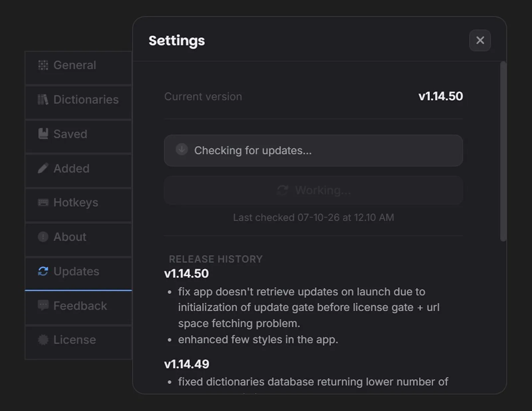
Task: Click the General grid icon
Action: [43, 65]
